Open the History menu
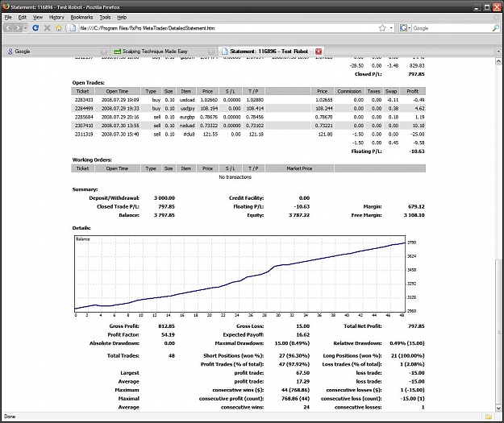Viewport: 504px width, 423px height. (56, 18)
